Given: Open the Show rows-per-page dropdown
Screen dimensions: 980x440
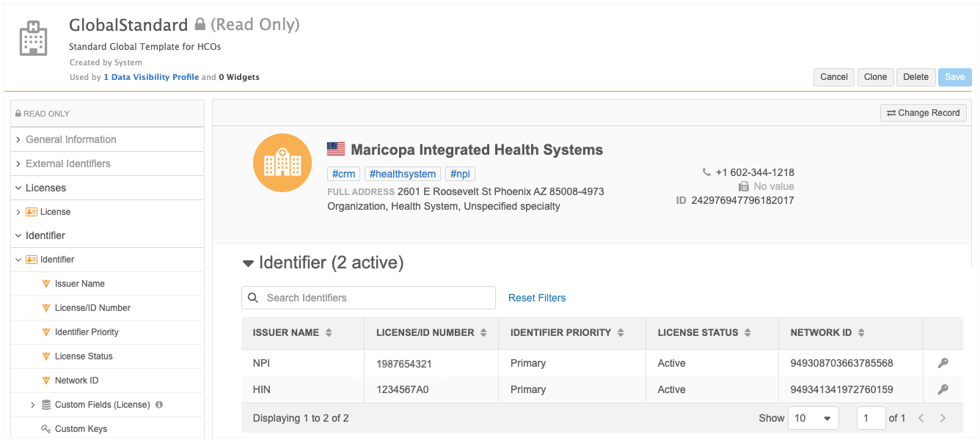Looking at the screenshot, I should (x=813, y=418).
